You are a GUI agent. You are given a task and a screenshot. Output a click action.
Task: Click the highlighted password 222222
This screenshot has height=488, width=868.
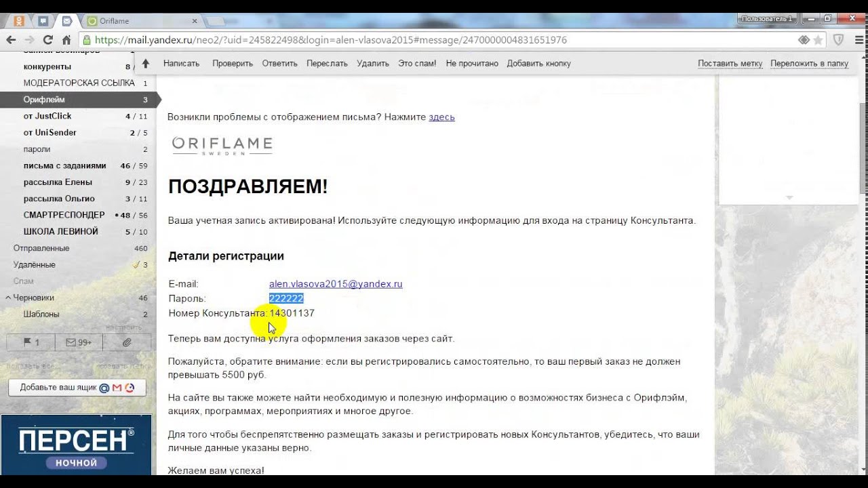(x=286, y=298)
